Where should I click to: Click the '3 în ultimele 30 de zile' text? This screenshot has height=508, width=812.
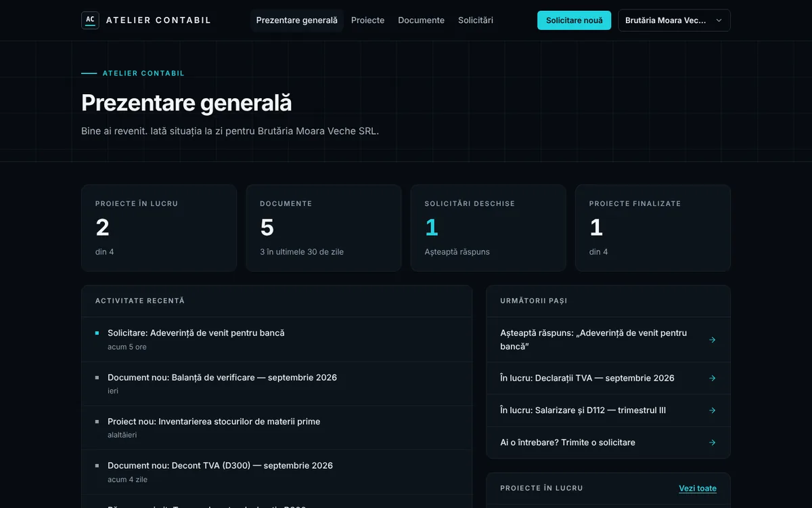[302, 252]
